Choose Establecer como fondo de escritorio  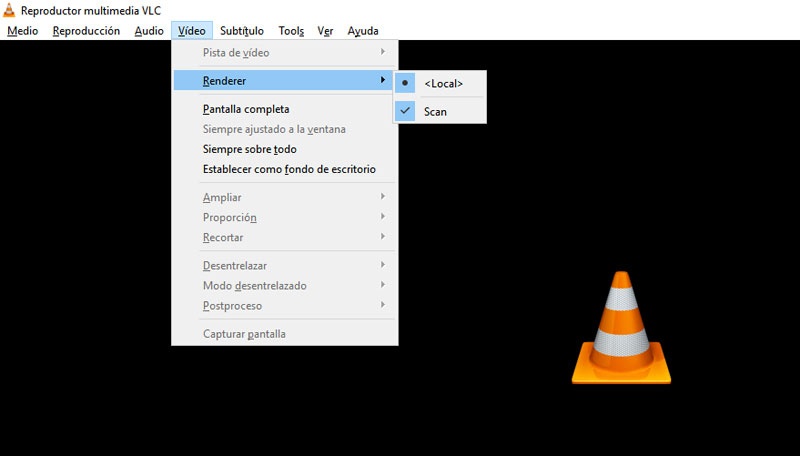(285, 169)
